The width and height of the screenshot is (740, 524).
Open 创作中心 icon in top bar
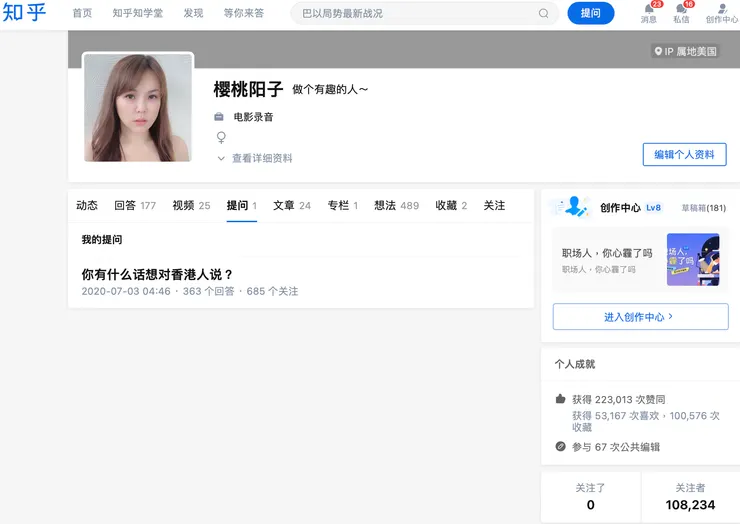click(x=722, y=9)
